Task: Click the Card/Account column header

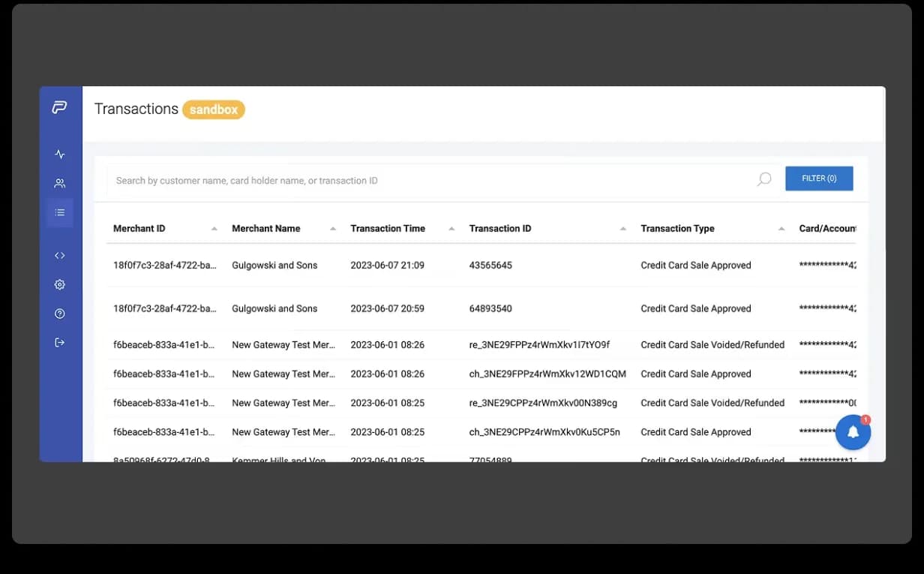Action: tap(827, 229)
